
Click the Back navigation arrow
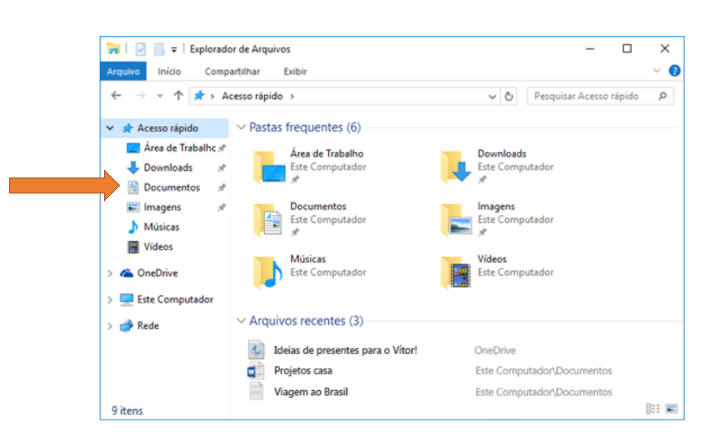tap(117, 96)
